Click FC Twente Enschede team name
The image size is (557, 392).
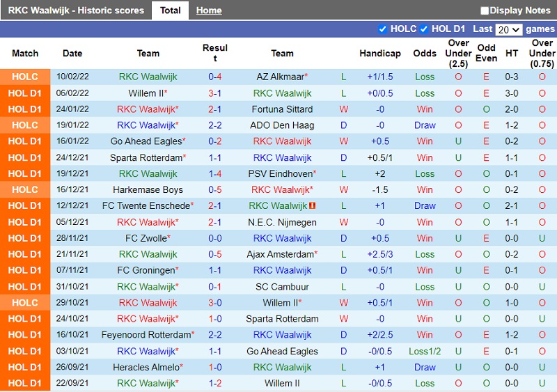coord(146,205)
